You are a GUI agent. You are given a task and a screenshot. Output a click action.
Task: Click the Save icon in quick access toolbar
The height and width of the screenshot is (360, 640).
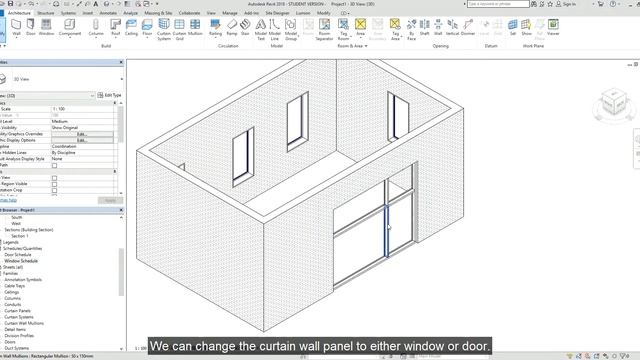(x=11, y=4)
